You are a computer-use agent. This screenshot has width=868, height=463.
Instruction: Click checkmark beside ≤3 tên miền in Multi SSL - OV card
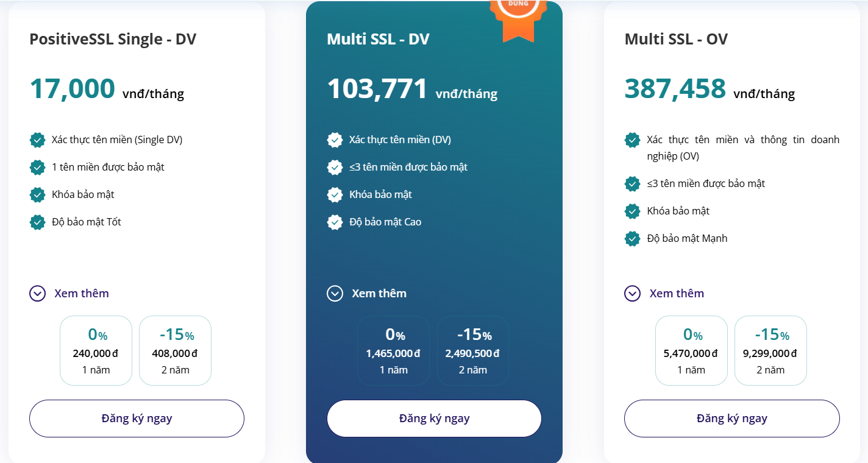click(x=633, y=184)
